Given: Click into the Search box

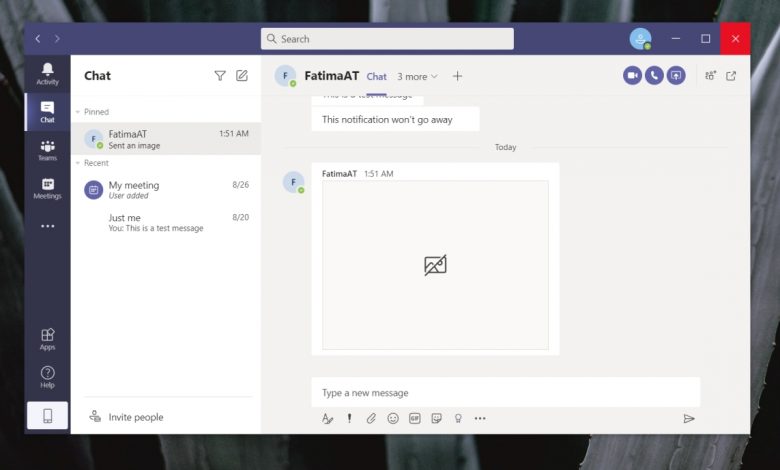Looking at the screenshot, I should (x=387, y=39).
